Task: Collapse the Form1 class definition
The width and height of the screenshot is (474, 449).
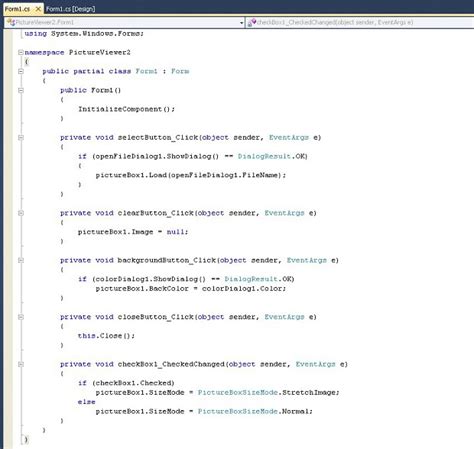Action: pyautogui.click(x=21, y=71)
